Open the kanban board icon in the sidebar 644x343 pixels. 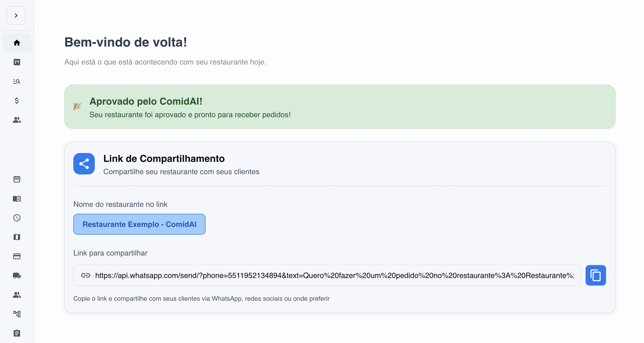[x=17, y=62]
